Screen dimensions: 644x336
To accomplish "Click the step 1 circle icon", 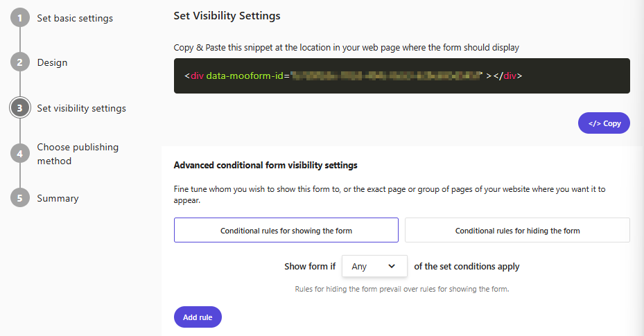I will (20, 18).
